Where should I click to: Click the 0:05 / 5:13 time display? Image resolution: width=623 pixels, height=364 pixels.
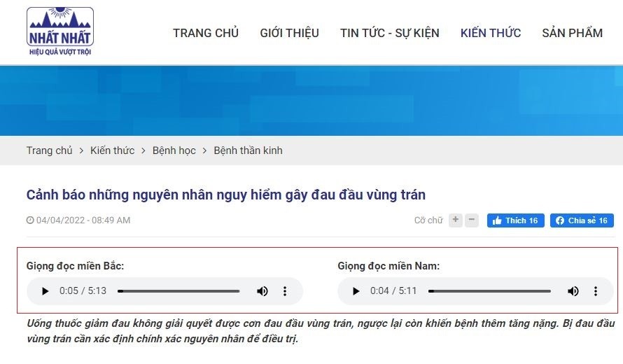point(83,291)
